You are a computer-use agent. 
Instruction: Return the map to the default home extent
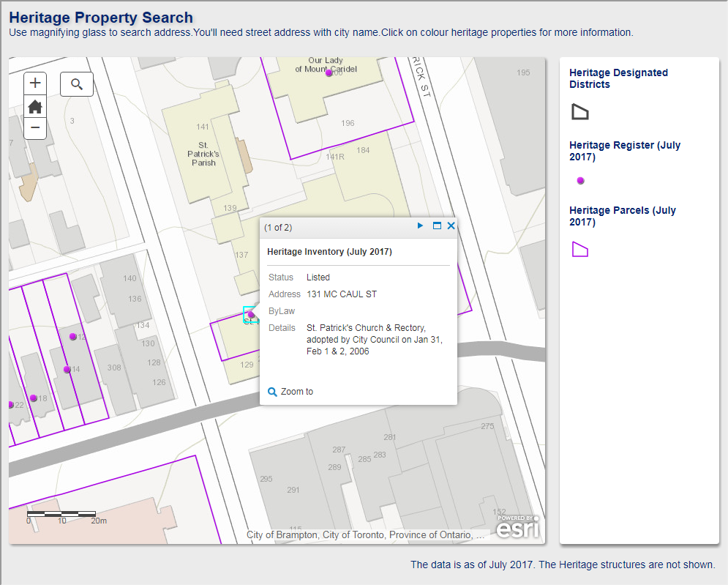pyautogui.click(x=35, y=106)
